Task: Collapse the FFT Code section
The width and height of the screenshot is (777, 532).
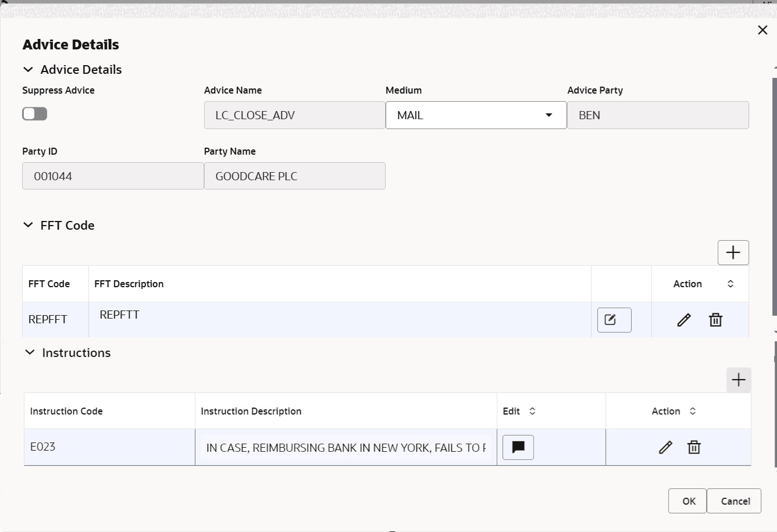Action: coord(28,225)
